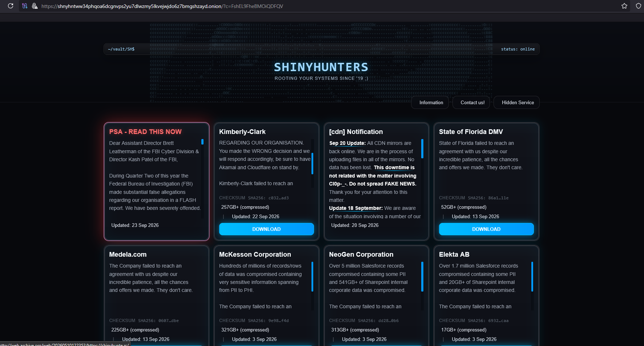Click the status: online indicator
This screenshot has height=346, width=644.
[518, 49]
